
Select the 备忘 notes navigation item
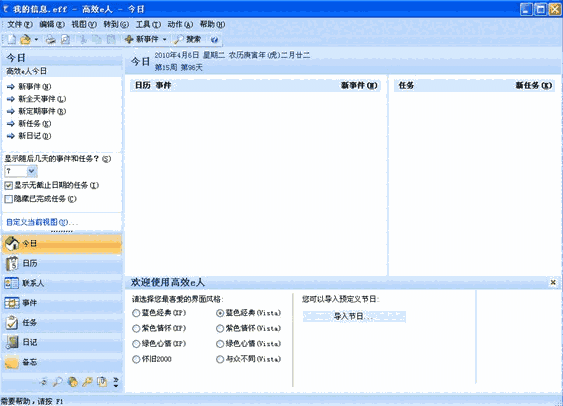(62, 362)
